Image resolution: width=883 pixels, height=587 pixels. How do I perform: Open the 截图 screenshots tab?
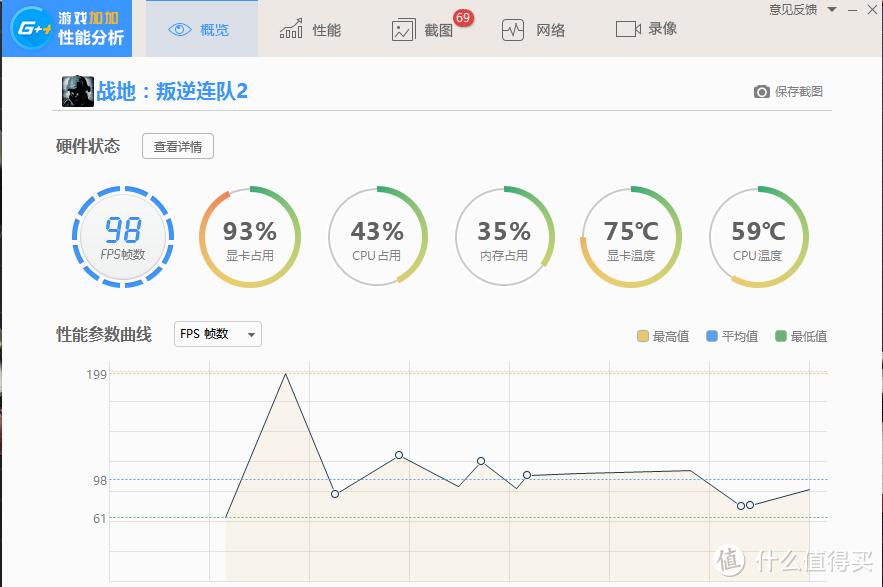[x=422, y=30]
